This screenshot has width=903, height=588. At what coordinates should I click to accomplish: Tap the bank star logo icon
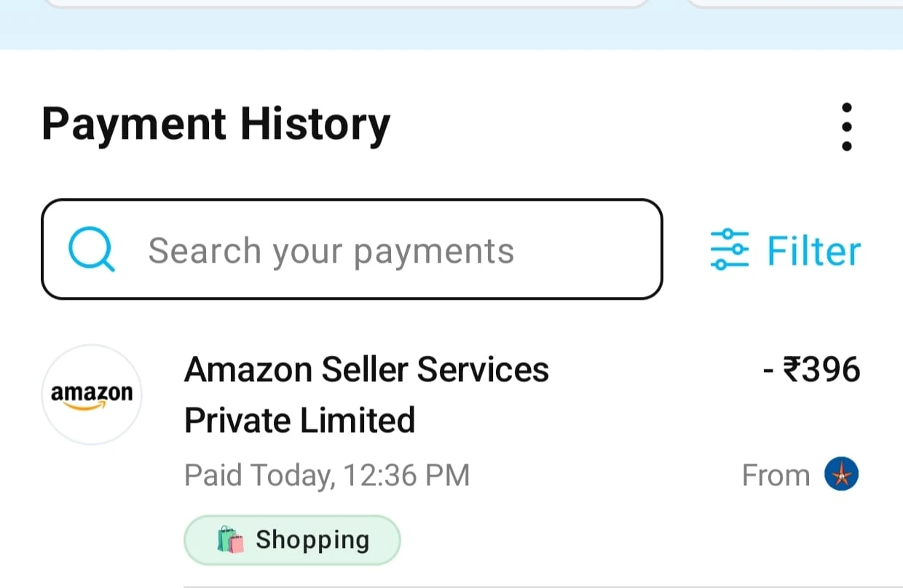pyautogui.click(x=841, y=475)
